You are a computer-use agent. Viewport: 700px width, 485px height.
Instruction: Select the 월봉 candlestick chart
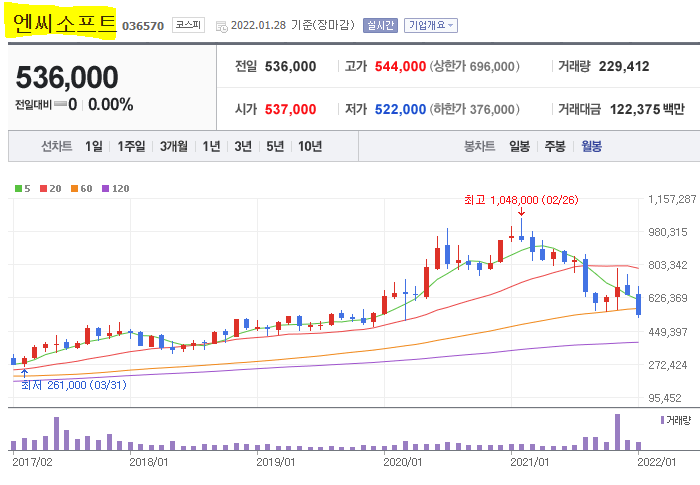click(592, 146)
